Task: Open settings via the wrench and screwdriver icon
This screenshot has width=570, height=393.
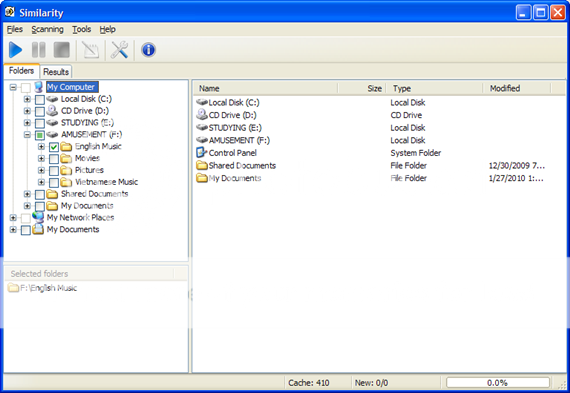Action: (x=119, y=50)
